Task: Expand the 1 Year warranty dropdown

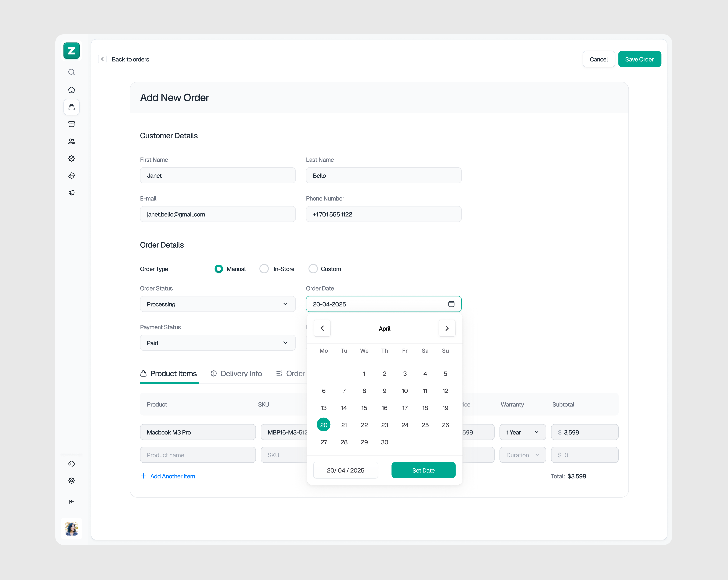Action: pos(522,432)
